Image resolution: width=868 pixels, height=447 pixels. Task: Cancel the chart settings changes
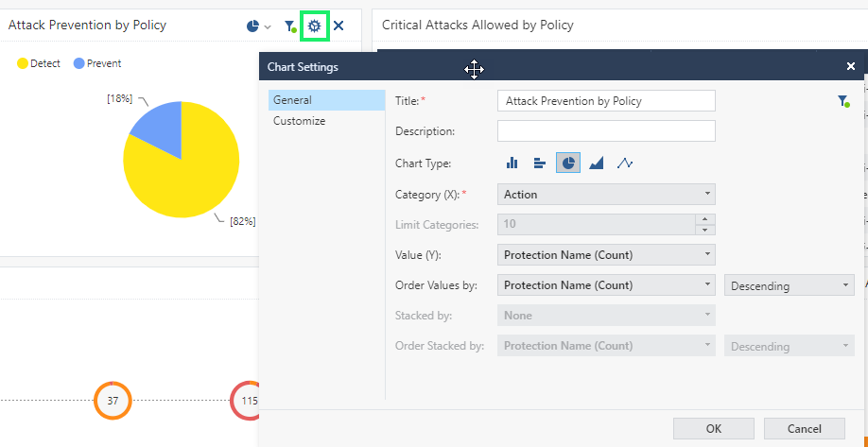pyautogui.click(x=805, y=428)
